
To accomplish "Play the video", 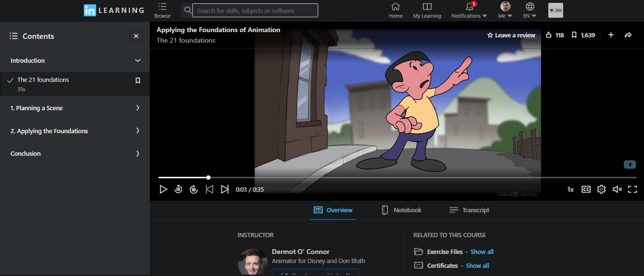I will [164, 189].
